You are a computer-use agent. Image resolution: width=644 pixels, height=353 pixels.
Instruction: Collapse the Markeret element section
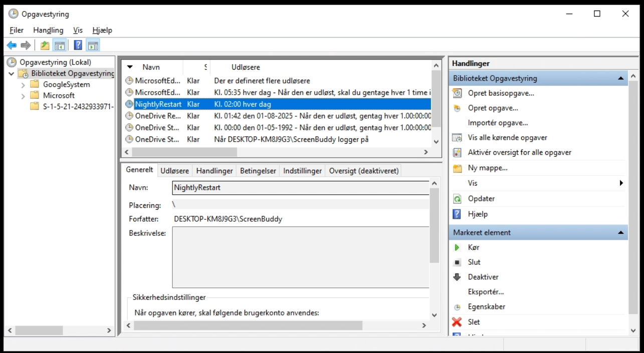(x=620, y=233)
